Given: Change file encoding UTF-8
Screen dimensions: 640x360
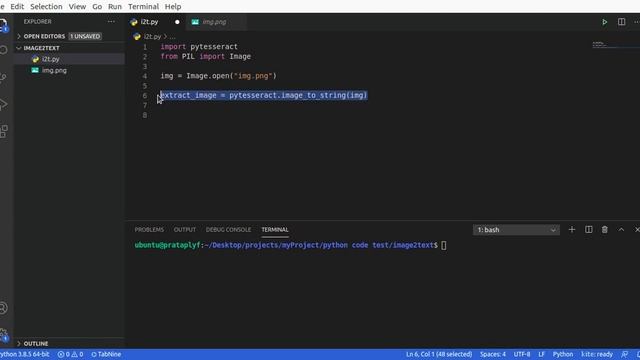Looking at the screenshot, I should (x=522, y=354).
